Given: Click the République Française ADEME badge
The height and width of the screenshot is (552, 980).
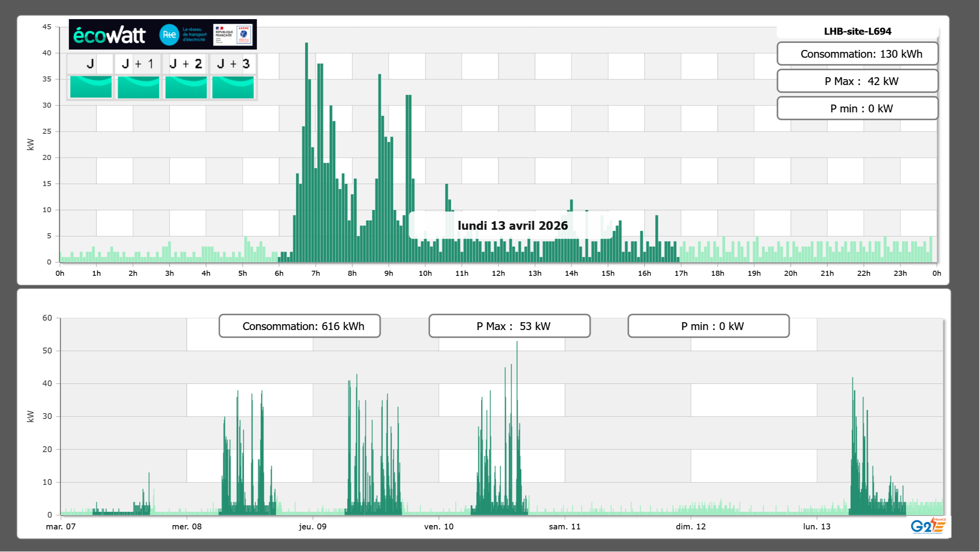Looking at the screenshot, I should pos(233,35).
